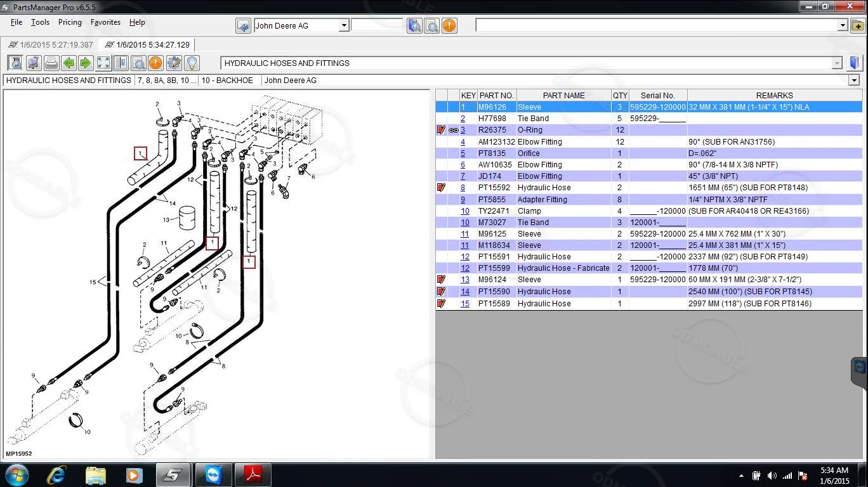Image resolution: width=868 pixels, height=487 pixels.
Task: Expand the long search dropdown at top right
Action: (x=843, y=25)
